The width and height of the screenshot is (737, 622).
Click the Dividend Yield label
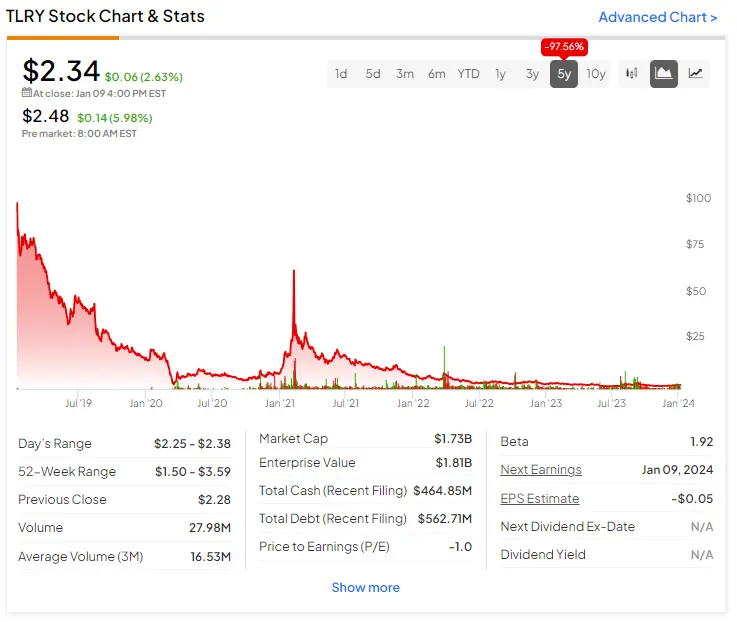[543, 555]
